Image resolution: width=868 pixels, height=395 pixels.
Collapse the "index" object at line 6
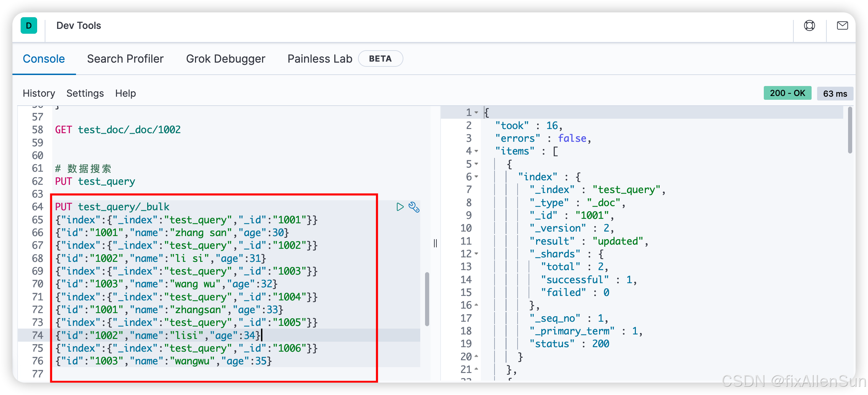[476, 177]
